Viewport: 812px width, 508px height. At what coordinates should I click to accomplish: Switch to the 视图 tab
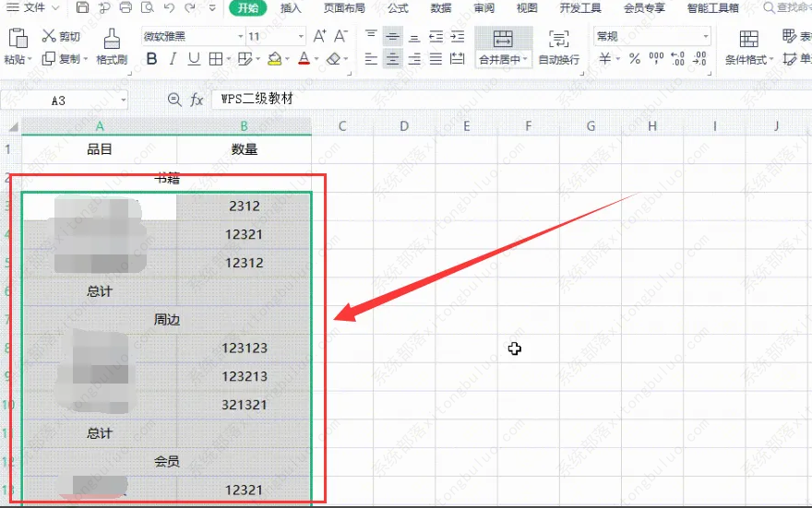[x=527, y=7]
